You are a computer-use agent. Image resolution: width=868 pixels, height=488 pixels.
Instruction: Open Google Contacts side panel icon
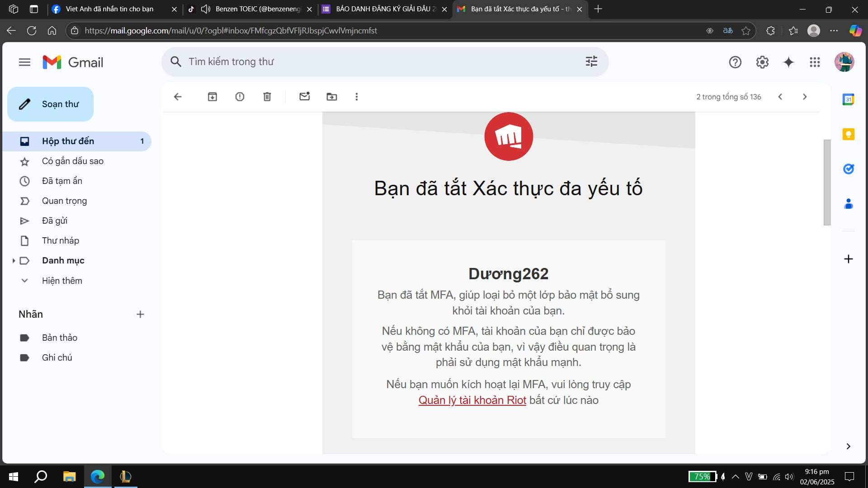click(x=849, y=204)
